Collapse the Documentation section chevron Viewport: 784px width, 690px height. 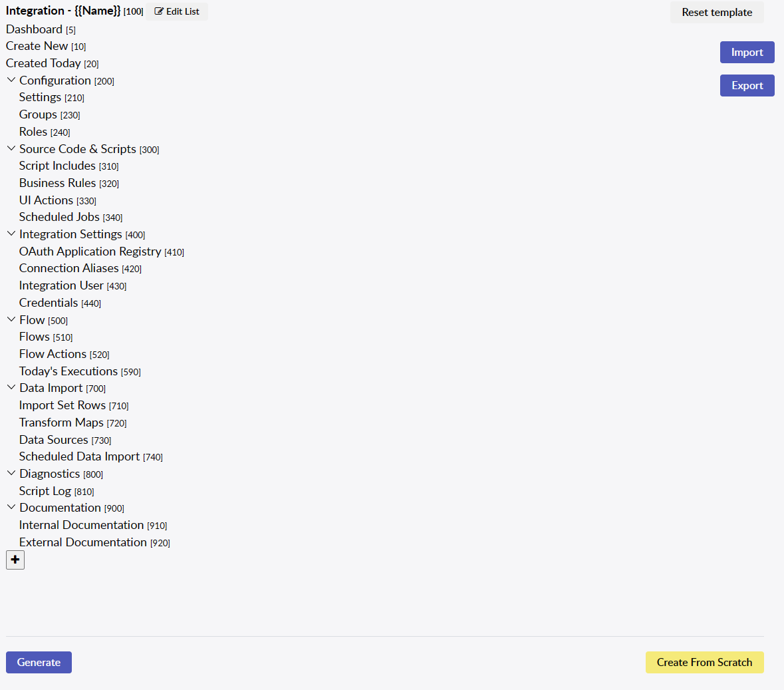pos(11,508)
